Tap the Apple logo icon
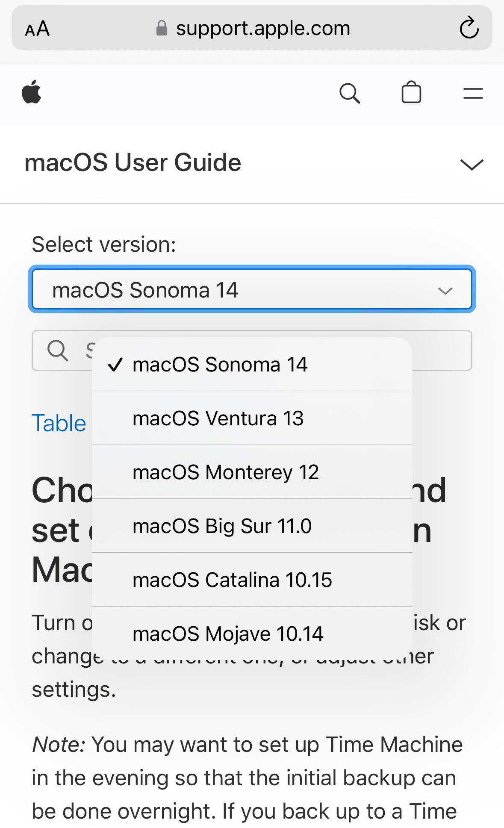Screen dimensions: 504x828 (x=32, y=92)
